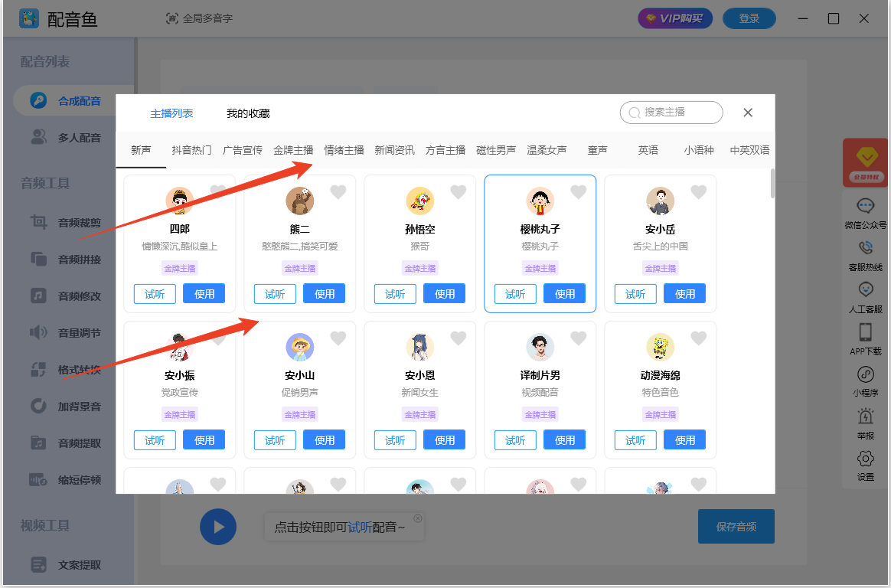Preview 安小山 voice with 试听
This screenshot has height=588, width=891.
275,439
